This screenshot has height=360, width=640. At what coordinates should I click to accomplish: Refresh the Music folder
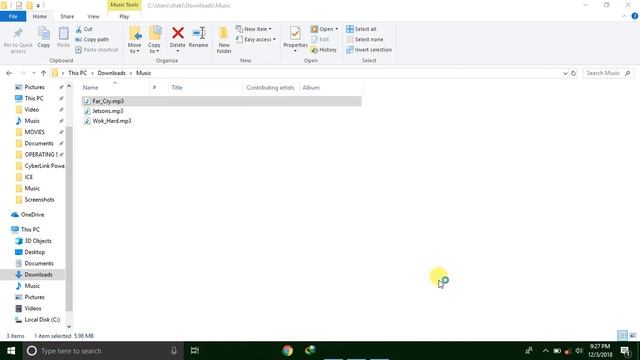coord(573,73)
